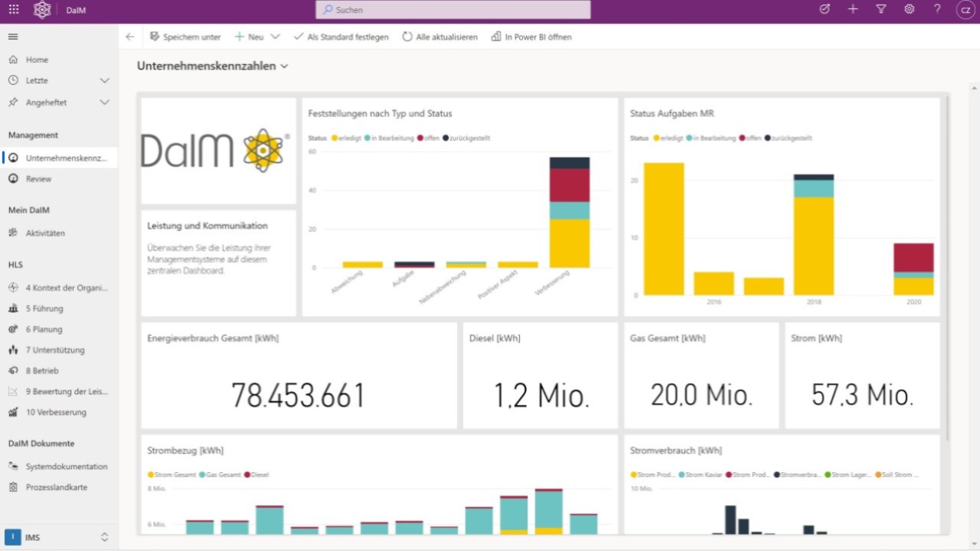
Task: Click Alle aktualisieren button
Action: tap(440, 37)
